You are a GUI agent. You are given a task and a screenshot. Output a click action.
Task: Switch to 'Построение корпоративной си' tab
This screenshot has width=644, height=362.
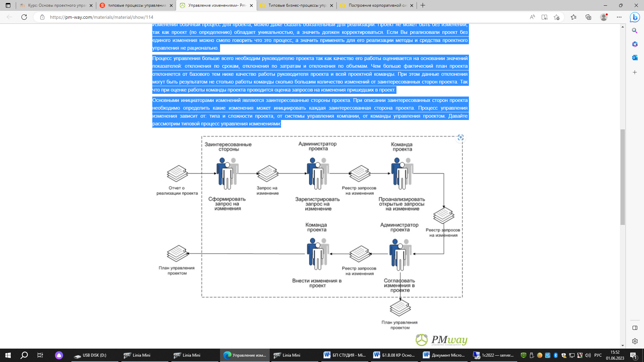click(x=376, y=5)
